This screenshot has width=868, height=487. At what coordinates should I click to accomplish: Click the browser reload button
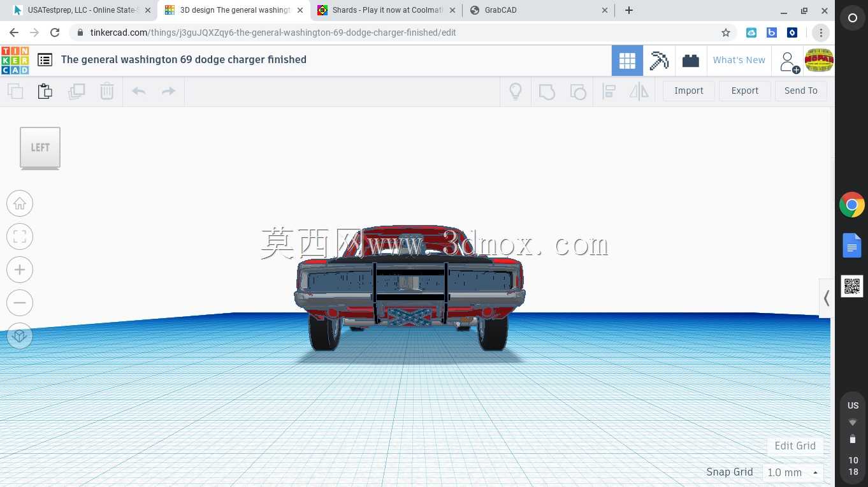point(55,33)
